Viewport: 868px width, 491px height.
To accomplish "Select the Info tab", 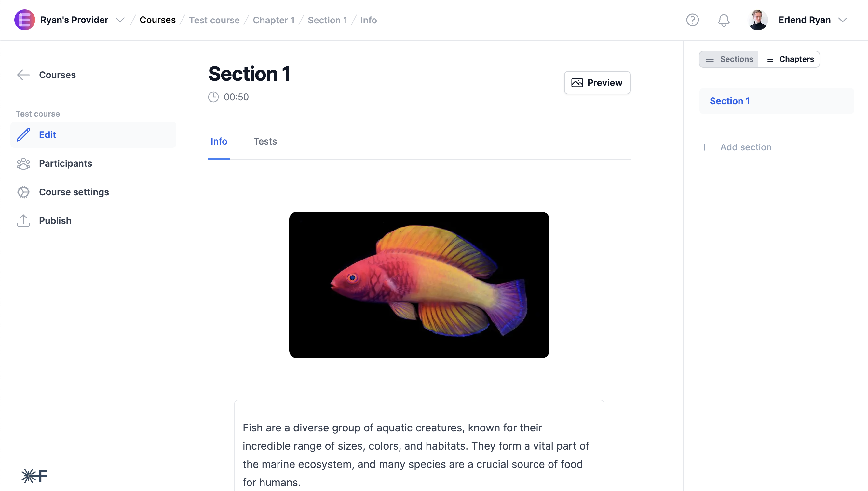I will point(219,141).
